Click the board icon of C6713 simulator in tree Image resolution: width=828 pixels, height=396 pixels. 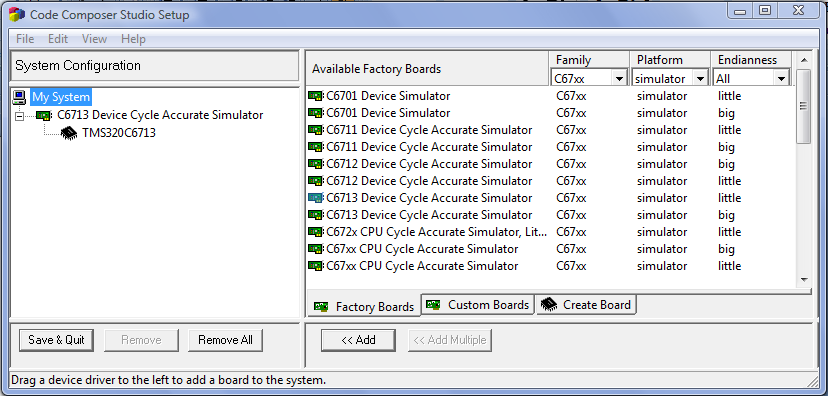44,115
